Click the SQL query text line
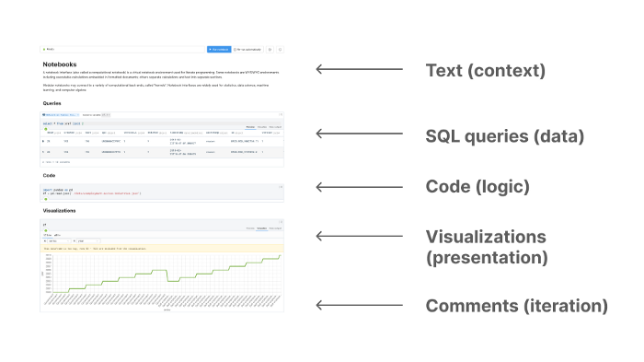The height and width of the screenshot is (362, 644). (x=63, y=123)
